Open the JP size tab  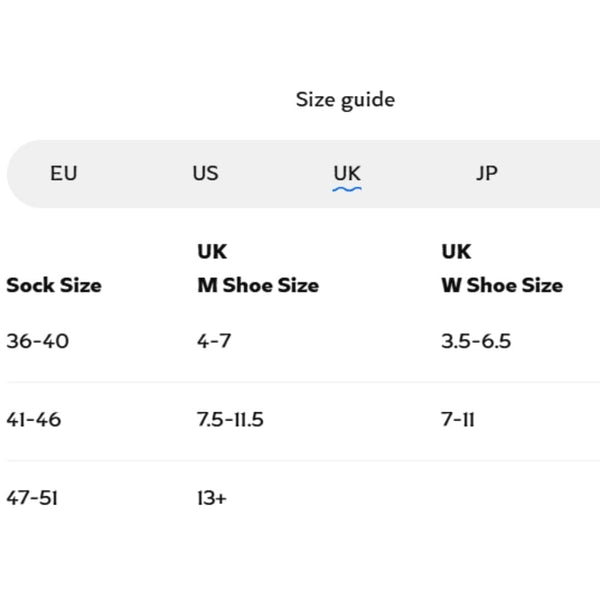click(x=487, y=174)
